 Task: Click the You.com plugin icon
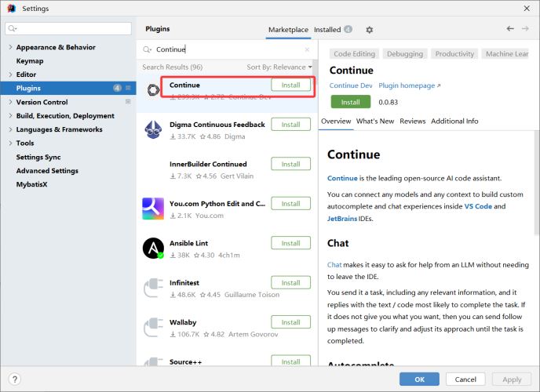click(x=153, y=209)
